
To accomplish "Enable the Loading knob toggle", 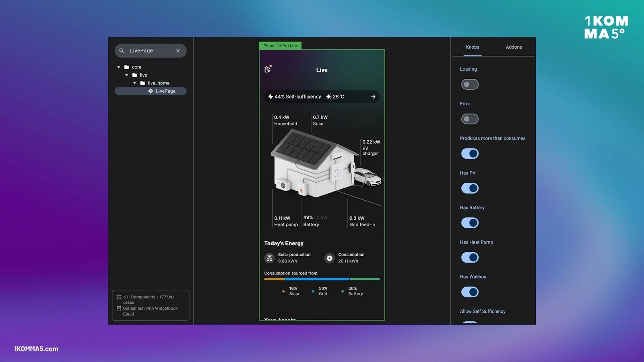I will [470, 84].
